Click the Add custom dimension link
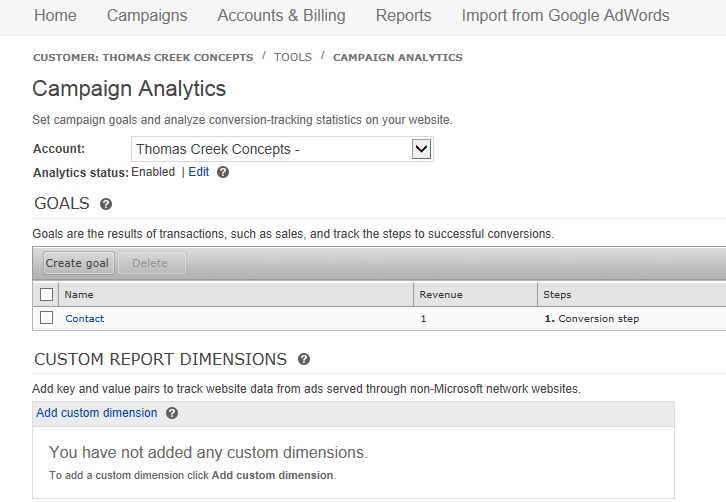Image resolution: width=726 pixels, height=502 pixels. click(x=96, y=413)
